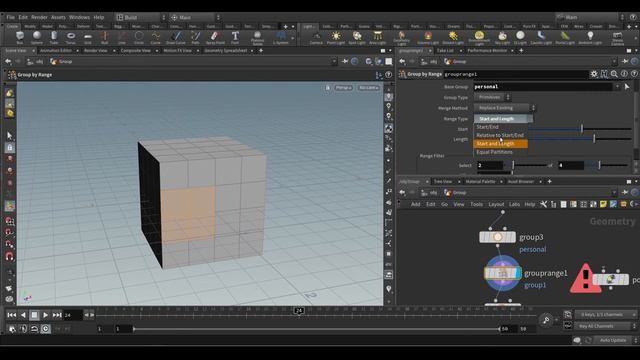This screenshot has height=360, width=640.
Task: Select the L-System shelf tool
Action: 281,38
